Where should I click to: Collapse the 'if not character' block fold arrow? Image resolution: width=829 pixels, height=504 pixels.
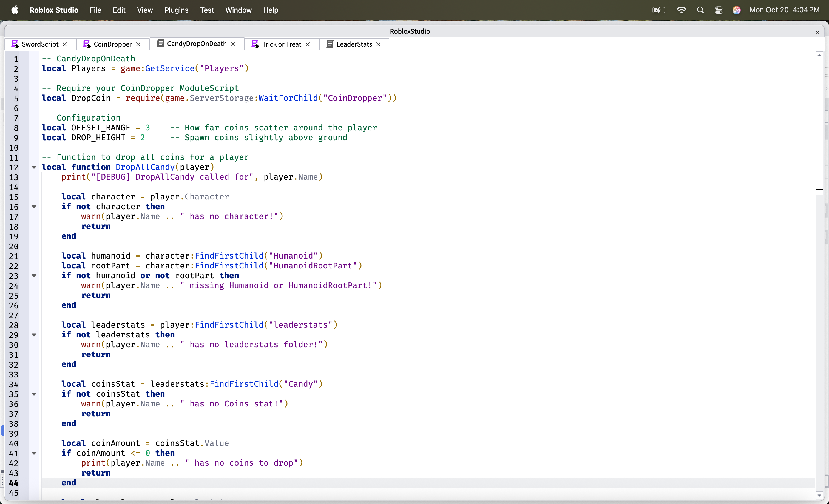34,207
